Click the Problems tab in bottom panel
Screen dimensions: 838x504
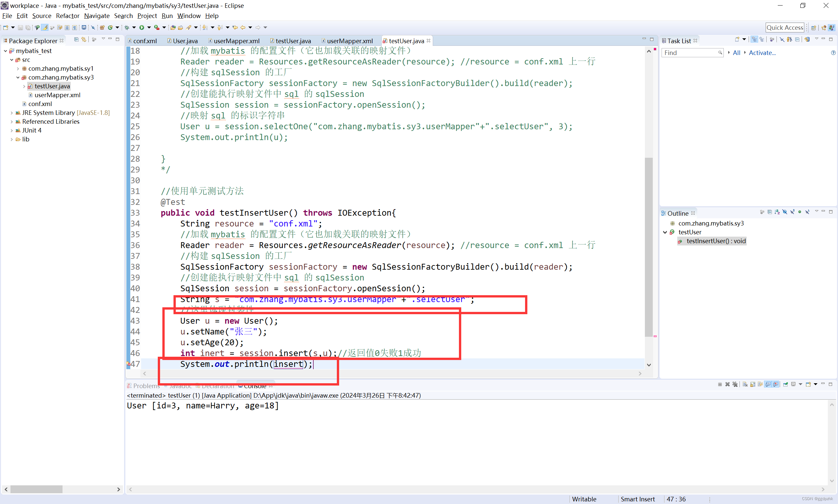pos(147,386)
